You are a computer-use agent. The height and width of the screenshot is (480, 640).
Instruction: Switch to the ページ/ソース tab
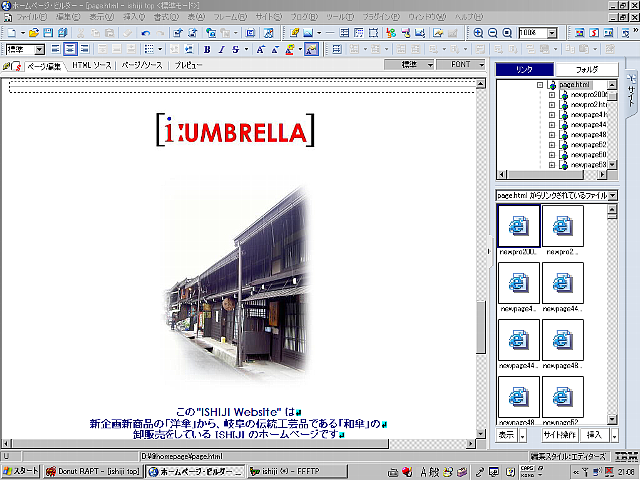pos(142,65)
